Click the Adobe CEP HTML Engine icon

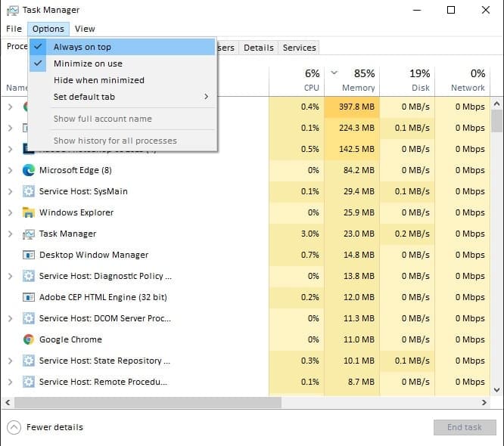(x=29, y=297)
